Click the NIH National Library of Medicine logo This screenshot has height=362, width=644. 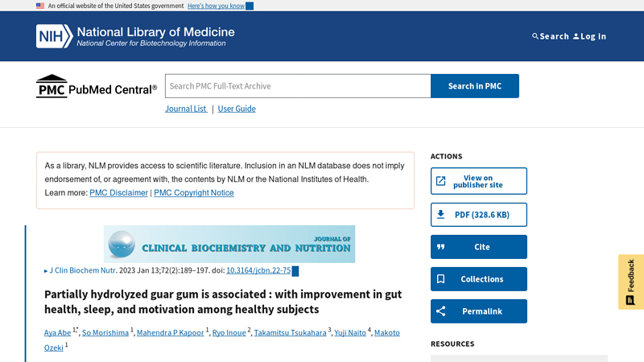click(x=135, y=36)
